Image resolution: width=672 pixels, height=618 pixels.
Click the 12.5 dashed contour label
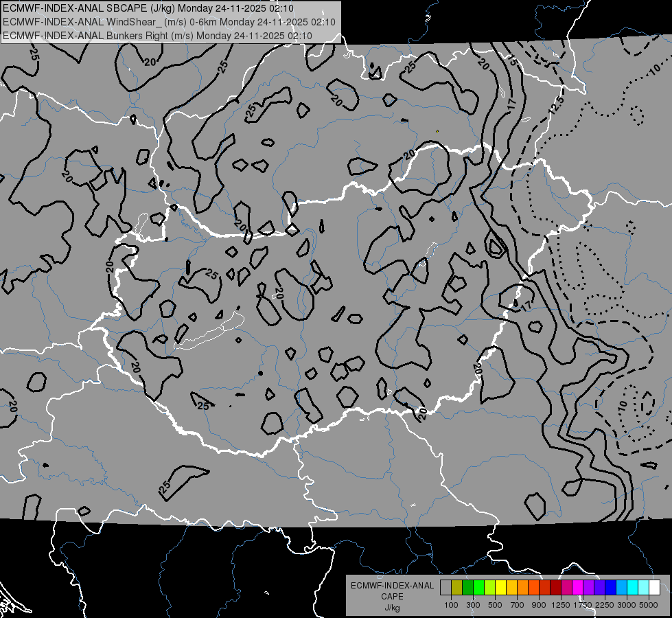tap(556, 106)
